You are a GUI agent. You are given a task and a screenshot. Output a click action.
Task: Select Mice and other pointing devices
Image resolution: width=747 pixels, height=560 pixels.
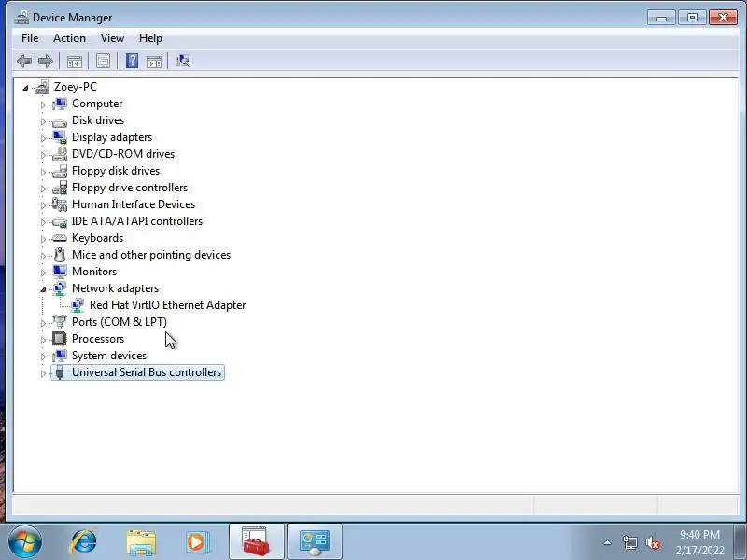[151, 255]
